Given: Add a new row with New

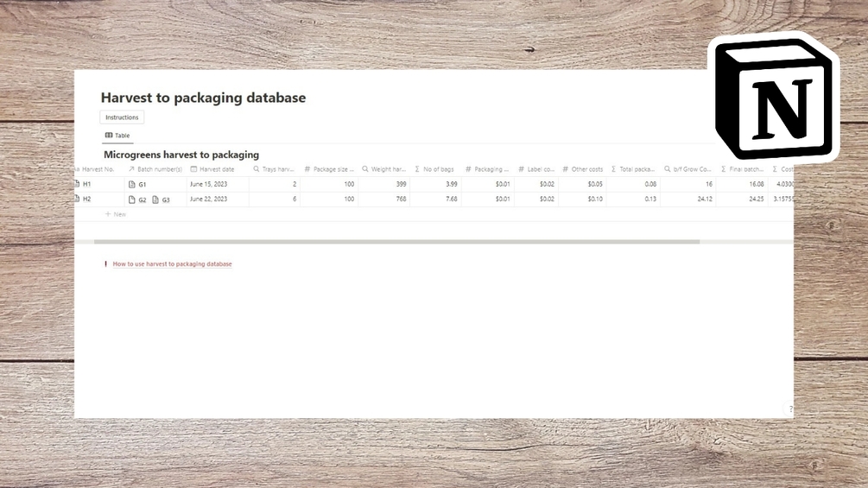Looking at the screenshot, I should pyautogui.click(x=116, y=214).
